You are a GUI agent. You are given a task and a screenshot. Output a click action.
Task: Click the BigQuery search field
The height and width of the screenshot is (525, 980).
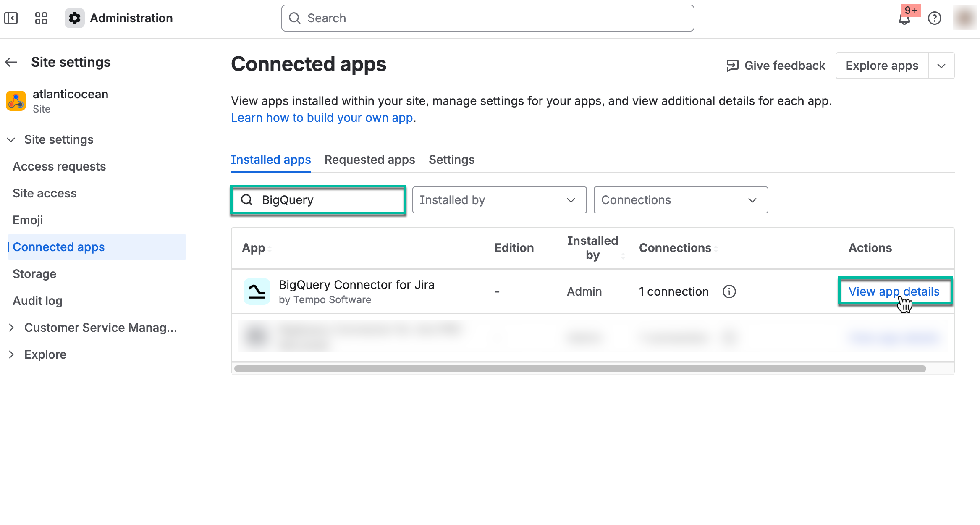click(x=318, y=200)
